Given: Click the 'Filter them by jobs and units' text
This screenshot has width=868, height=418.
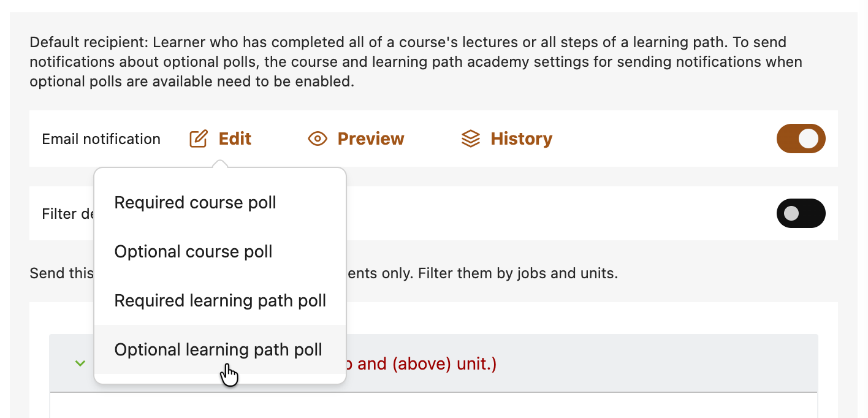Looking at the screenshot, I should [x=518, y=273].
